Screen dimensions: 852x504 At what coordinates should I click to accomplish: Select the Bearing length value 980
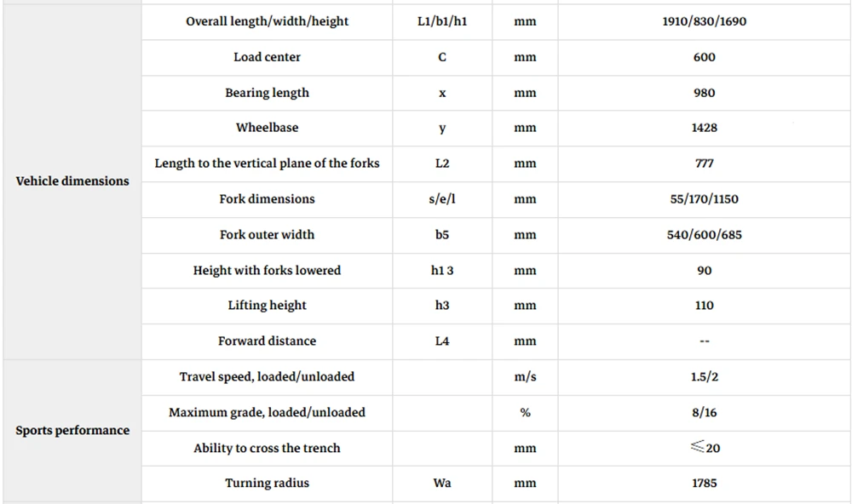(705, 93)
